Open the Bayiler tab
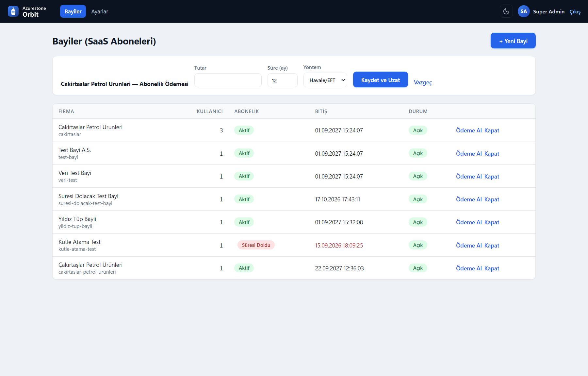The image size is (588, 376). click(73, 11)
